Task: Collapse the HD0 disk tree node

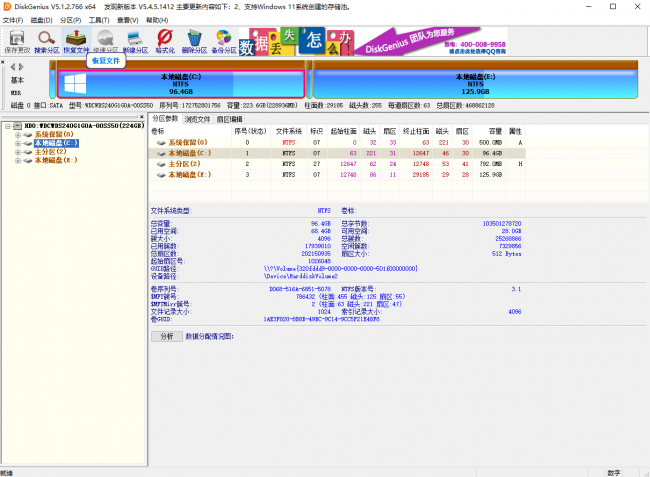Action: (8, 126)
